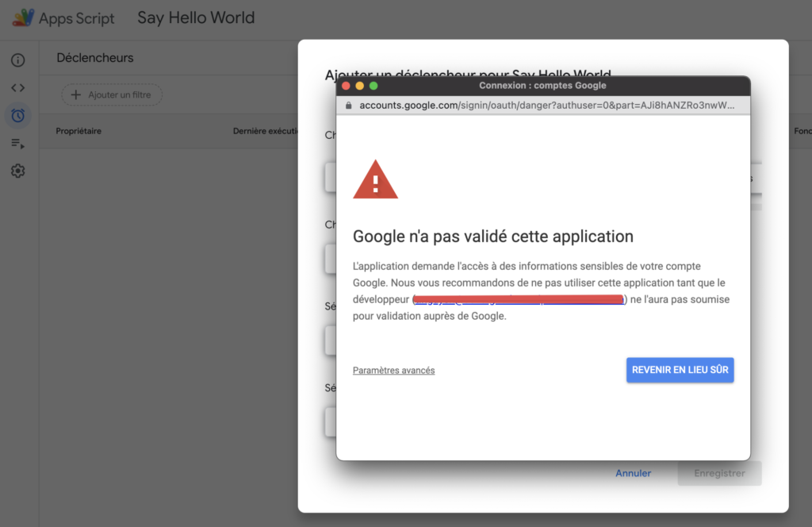Select the Triggers alarm clock icon
Viewport: 812px width, 527px height.
(17, 116)
